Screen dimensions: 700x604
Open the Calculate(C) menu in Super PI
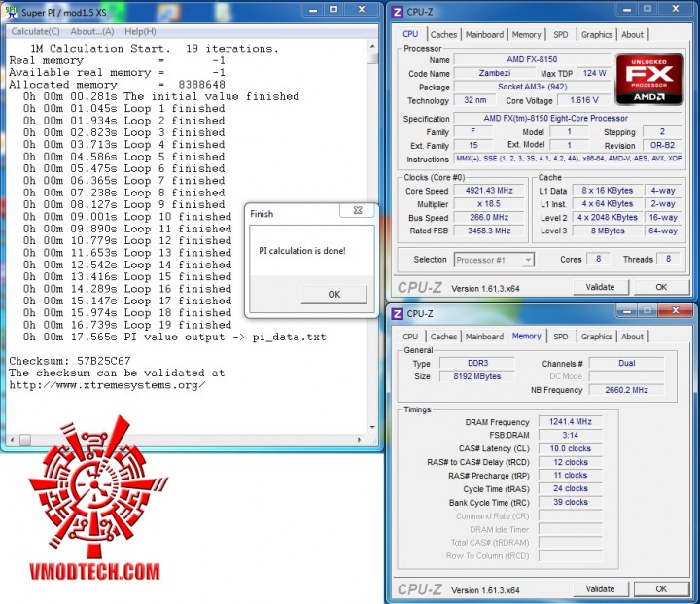[35, 31]
